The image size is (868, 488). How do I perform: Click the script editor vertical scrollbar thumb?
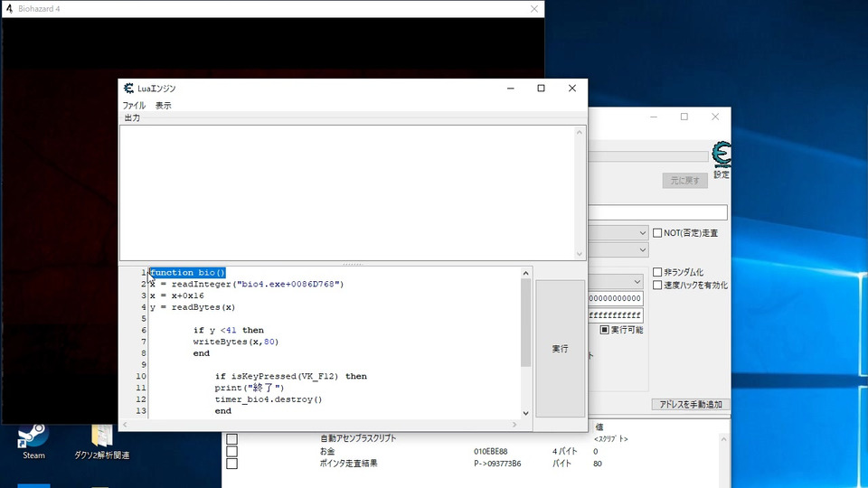click(526, 322)
